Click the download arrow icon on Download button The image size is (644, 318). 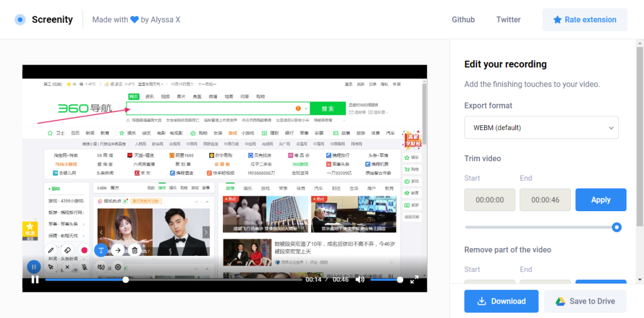[x=482, y=301]
